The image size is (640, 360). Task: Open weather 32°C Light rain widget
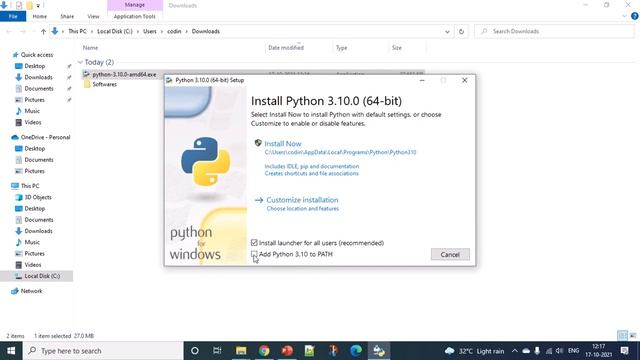(x=474, y=351)
